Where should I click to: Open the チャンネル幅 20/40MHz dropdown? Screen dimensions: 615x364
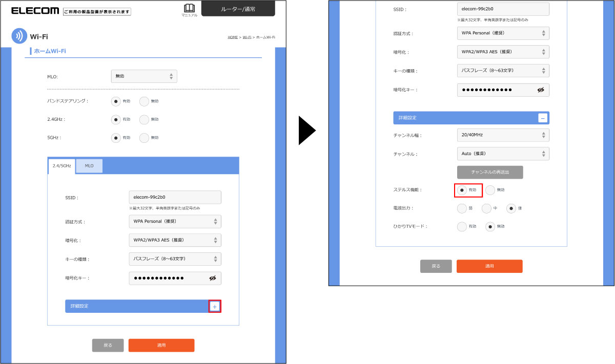503,135
